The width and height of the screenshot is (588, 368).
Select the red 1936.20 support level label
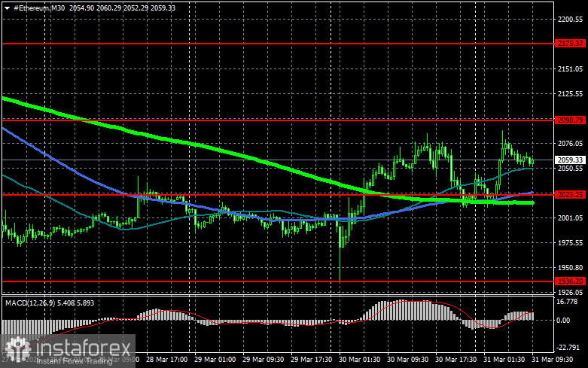click(571, 281)
